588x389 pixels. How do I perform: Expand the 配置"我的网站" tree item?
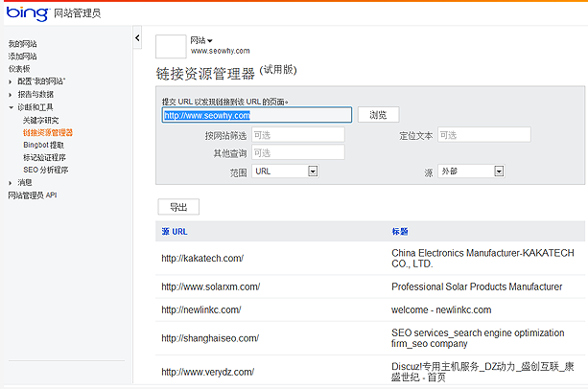(11, 81)
